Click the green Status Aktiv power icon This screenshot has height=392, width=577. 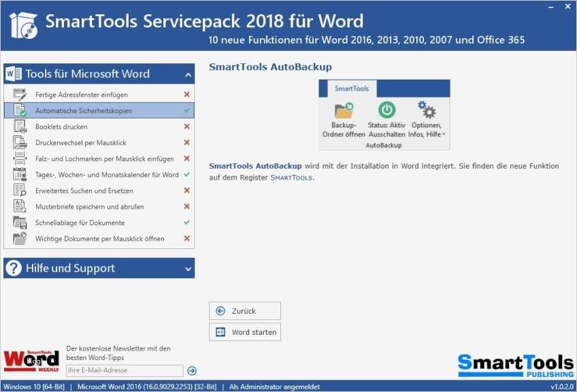coord(386,110)
